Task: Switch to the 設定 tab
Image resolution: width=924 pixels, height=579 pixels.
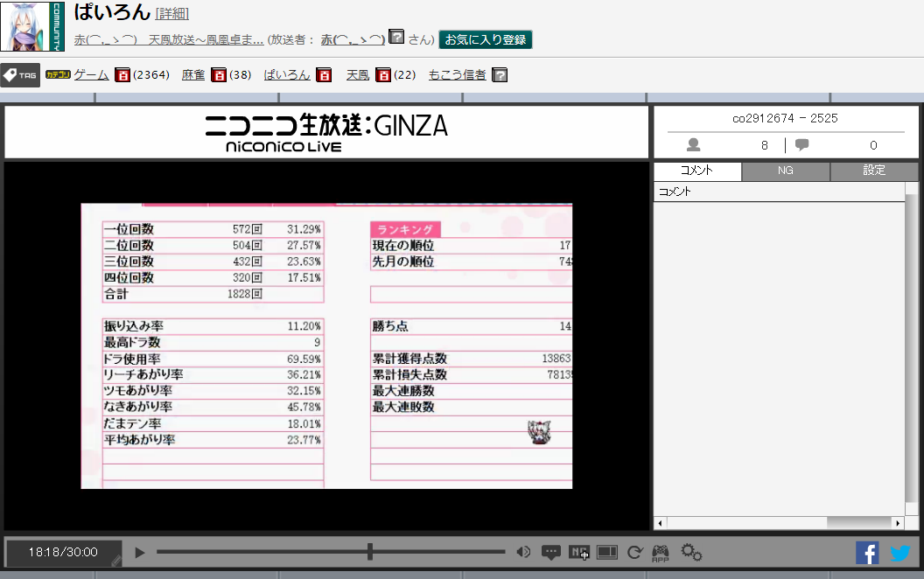Action: tap(874, 171)
